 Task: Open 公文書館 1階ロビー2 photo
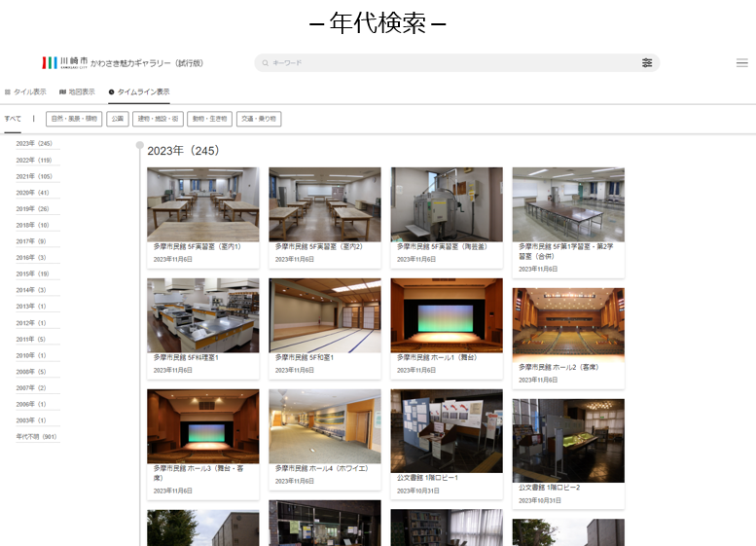point(568,441)
